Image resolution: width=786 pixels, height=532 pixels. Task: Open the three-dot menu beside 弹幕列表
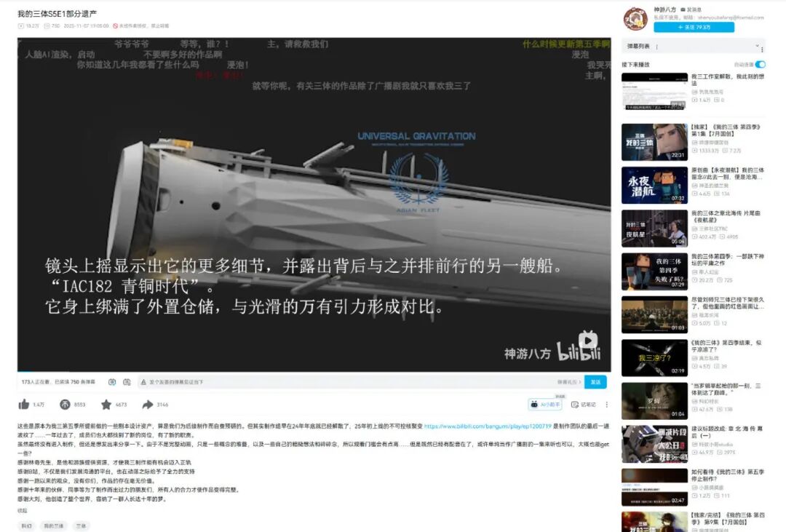coord(763,48)
